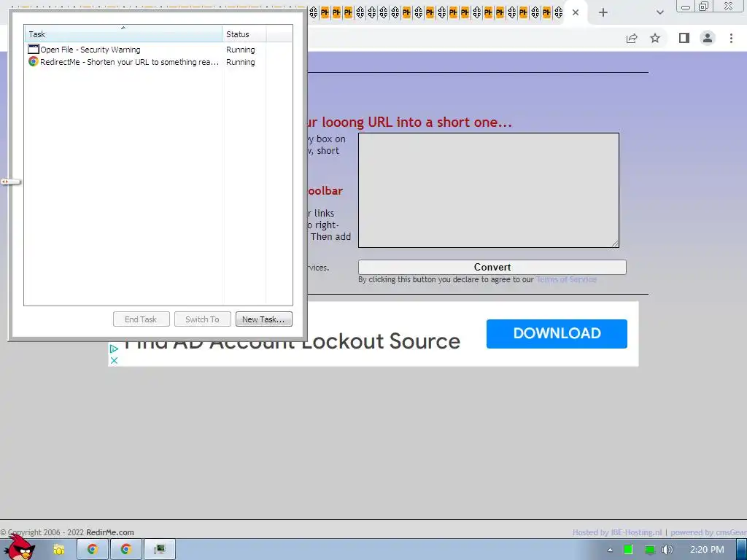
Task: Open Chrome side panel icon
Action: tap(684, 38)
